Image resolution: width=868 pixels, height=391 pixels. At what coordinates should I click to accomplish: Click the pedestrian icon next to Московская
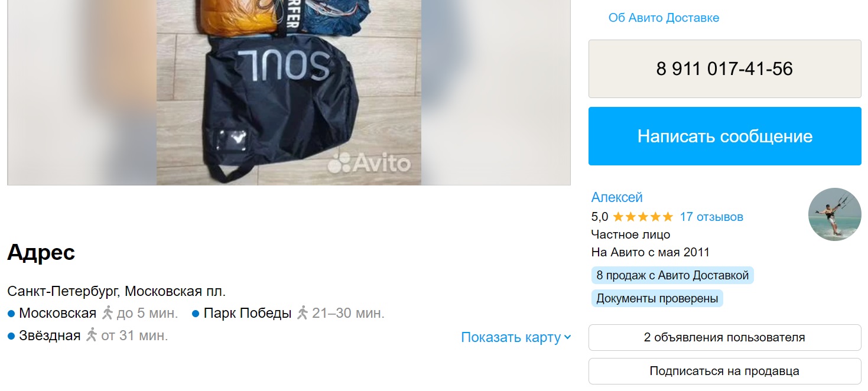(107, 313)
